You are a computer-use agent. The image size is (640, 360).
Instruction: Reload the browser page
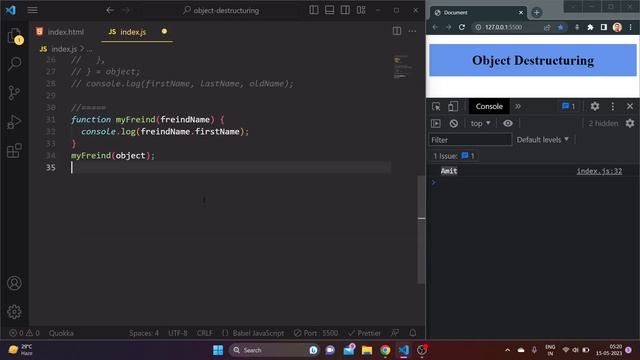click(x=462, y=27)
